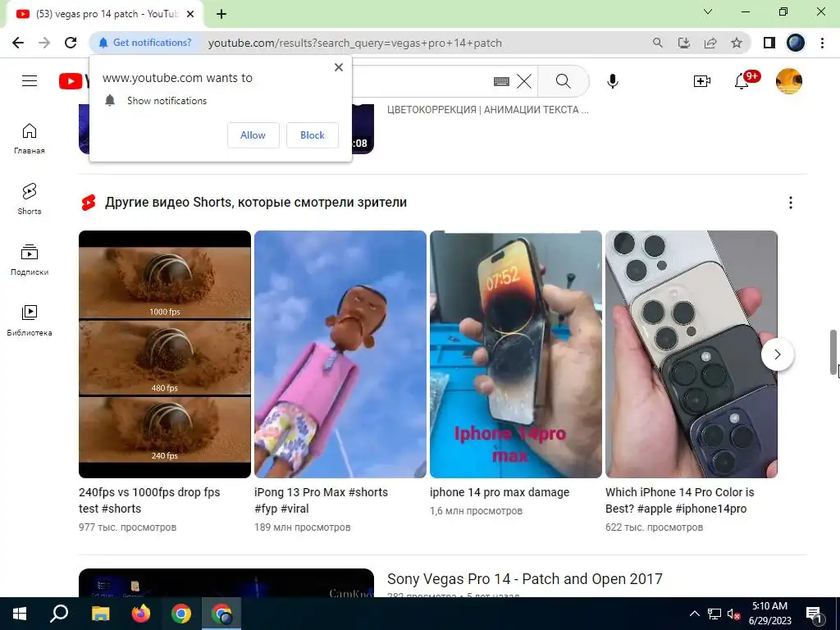Open the account avatar menu
The image size is (840, 630).
(788, 81)
